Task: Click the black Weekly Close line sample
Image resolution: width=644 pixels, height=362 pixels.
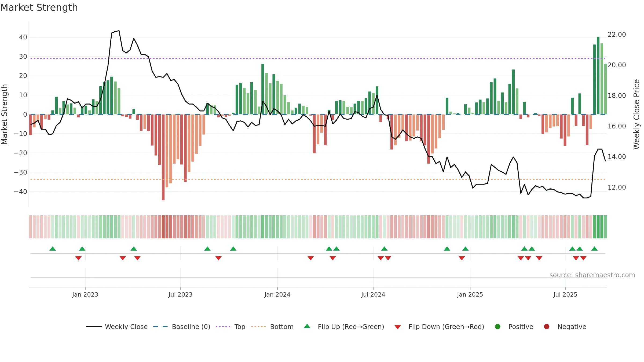Action: (94, 327)
